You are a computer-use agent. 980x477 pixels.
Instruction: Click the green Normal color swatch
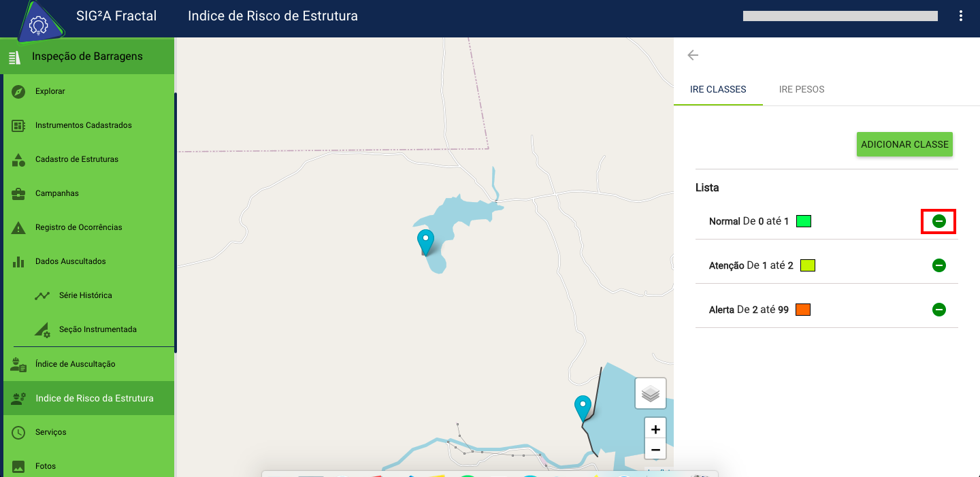(804, 221)
